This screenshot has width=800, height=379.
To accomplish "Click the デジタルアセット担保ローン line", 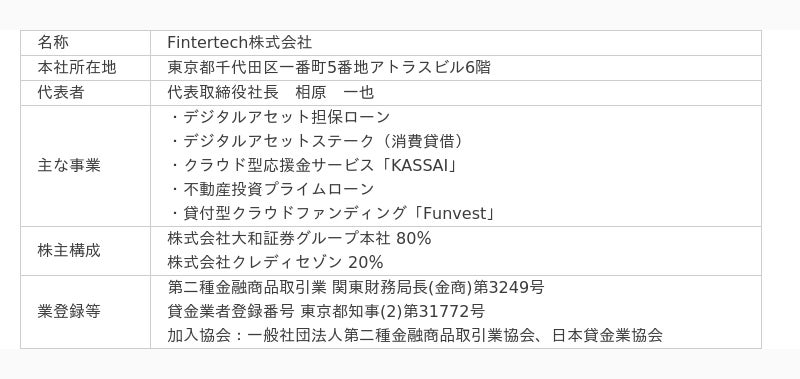I will [x=279, y=117].
